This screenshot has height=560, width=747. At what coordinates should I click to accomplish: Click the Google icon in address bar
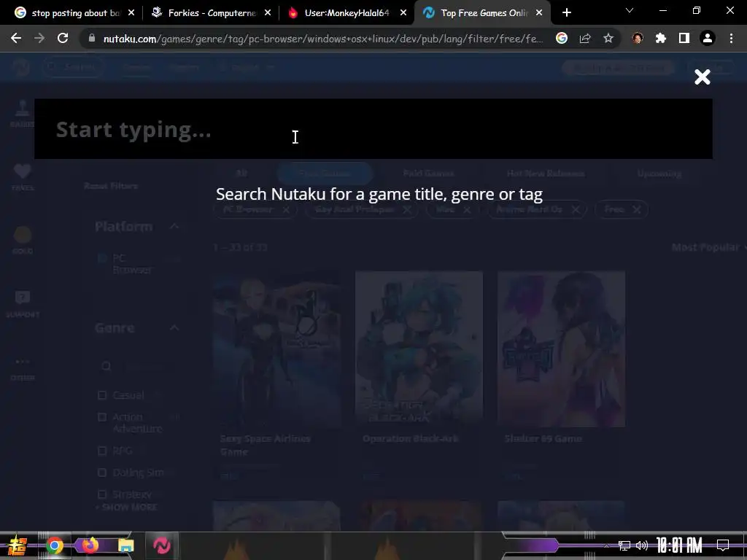562,38
